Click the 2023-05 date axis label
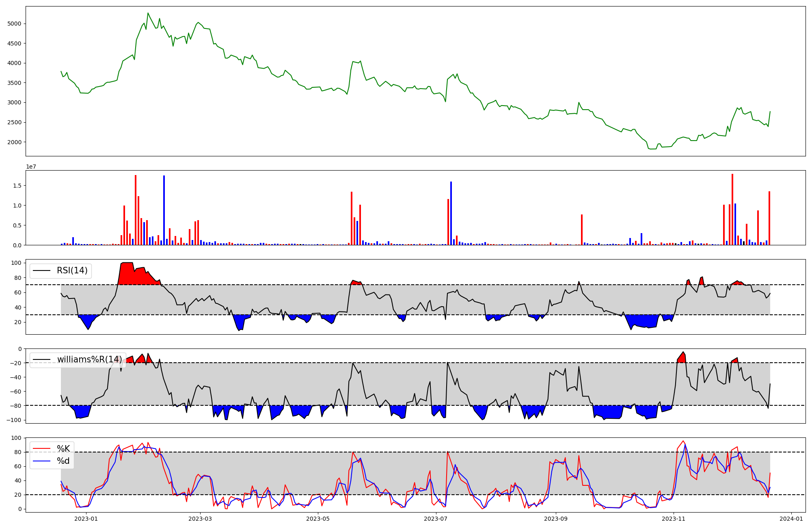812x528 pixels. pos(318,519)
